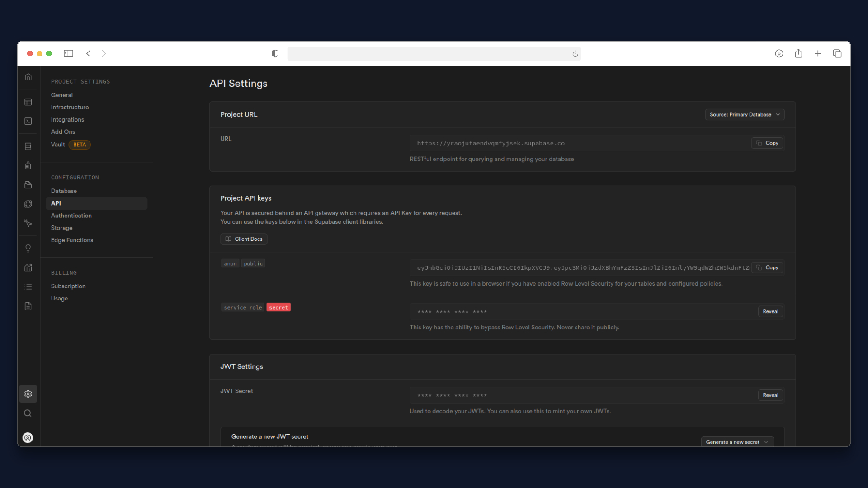Image resolution: width=868 pixels, height=488 pixels.
Task: Toggle the browser sidebar panel icon
Action: [x=68, y=54]
